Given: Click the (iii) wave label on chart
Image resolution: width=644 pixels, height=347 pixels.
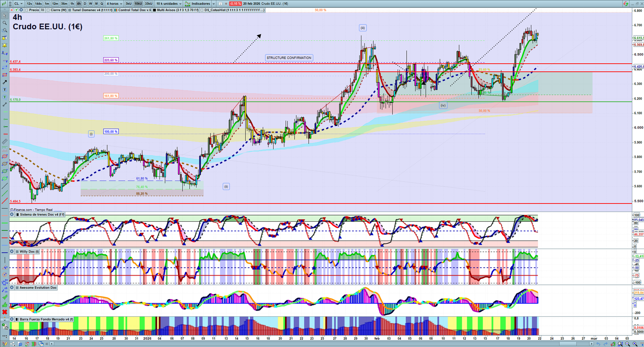Looking at the screenshot, I should click(x=363, y=28).
